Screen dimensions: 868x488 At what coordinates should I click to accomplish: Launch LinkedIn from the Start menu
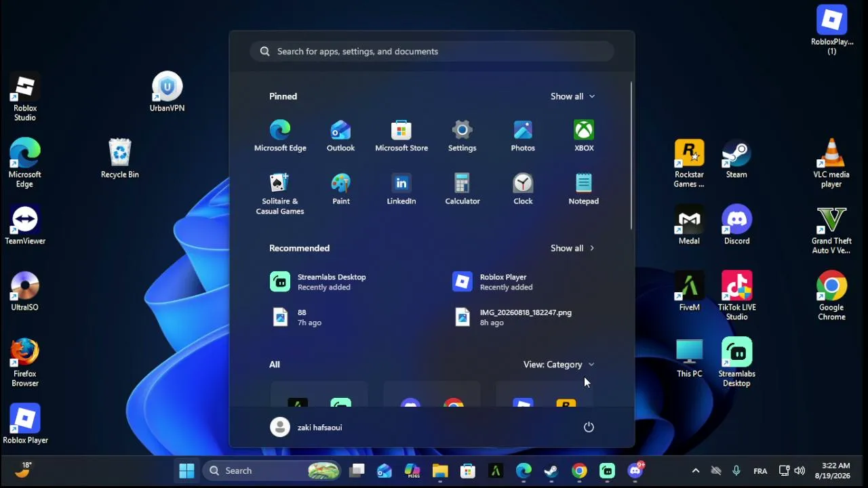(401, 189)
